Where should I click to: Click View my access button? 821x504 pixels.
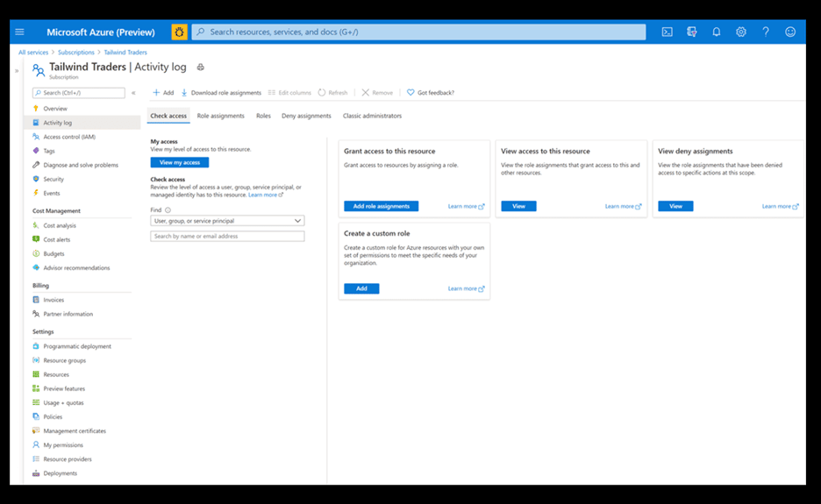click(x=180, y=163)
